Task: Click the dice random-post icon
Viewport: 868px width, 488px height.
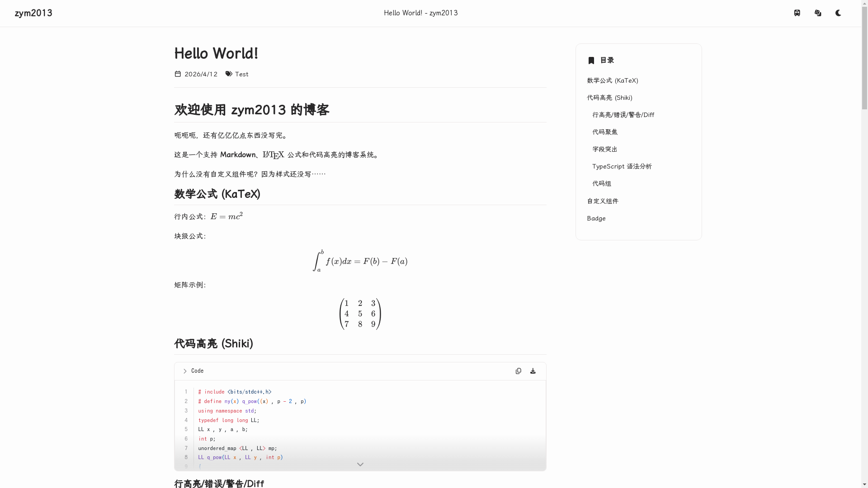Action: pos(818,13)
